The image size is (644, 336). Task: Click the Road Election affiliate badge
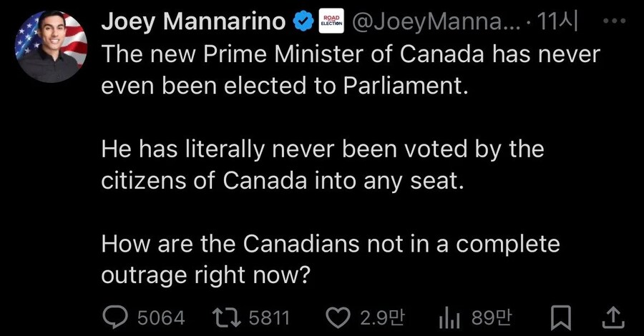point(330,23)
